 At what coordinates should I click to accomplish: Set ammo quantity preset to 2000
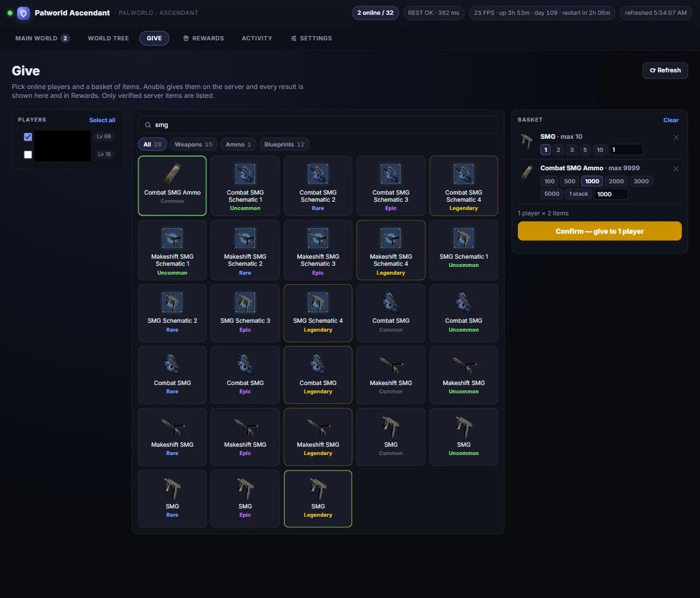[616, 181]
